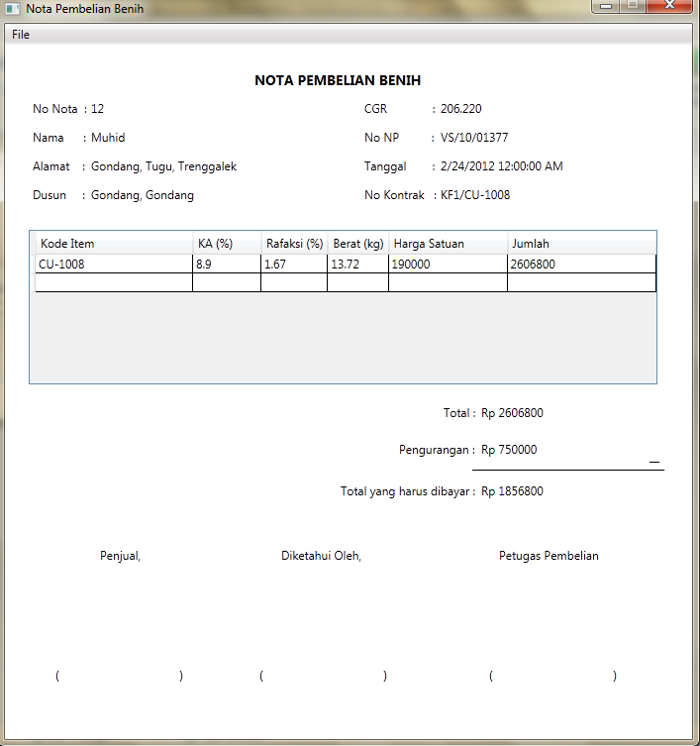
Task: Click the empty Kode Item cell in new row
Action: point(114,282)
